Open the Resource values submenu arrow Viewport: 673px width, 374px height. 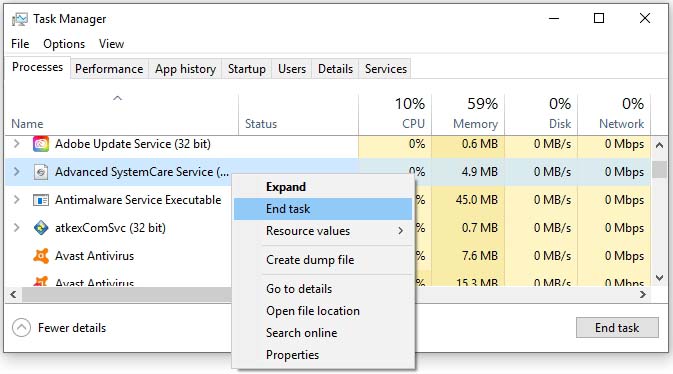point(400,231)
